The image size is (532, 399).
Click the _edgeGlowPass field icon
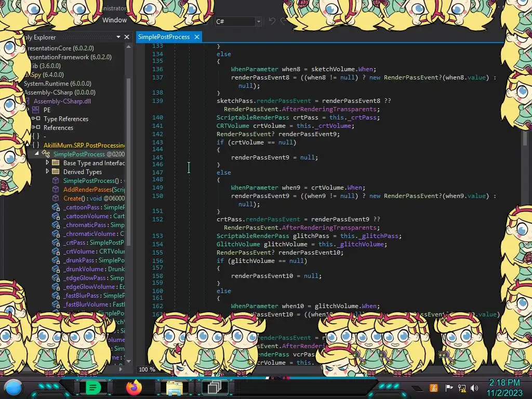(56, 278)
